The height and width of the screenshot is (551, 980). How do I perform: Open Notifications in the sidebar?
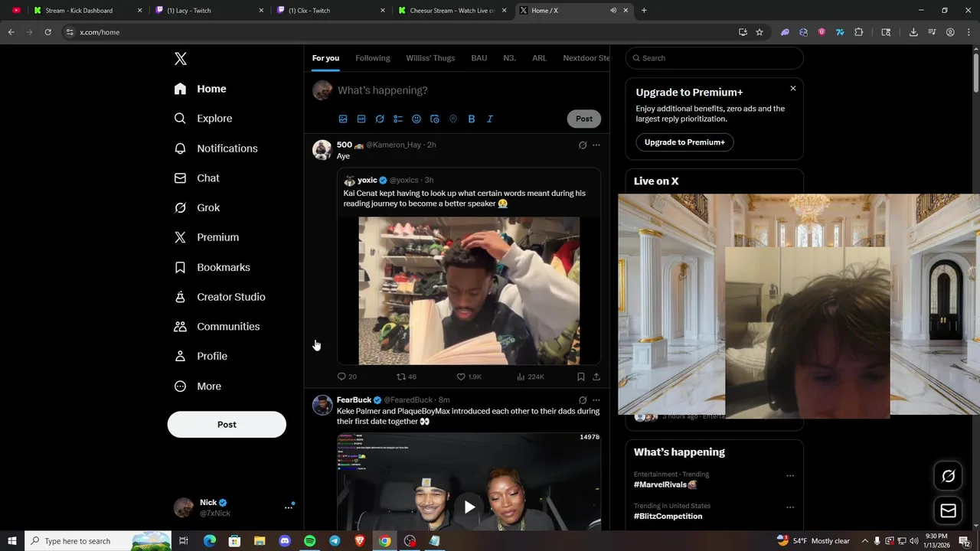[x=216, y=148]
